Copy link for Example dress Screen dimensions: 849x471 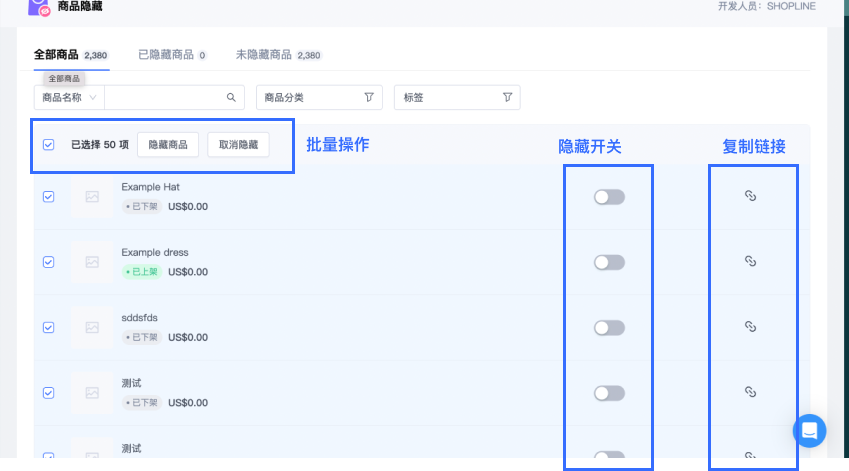tap(750, 261)
